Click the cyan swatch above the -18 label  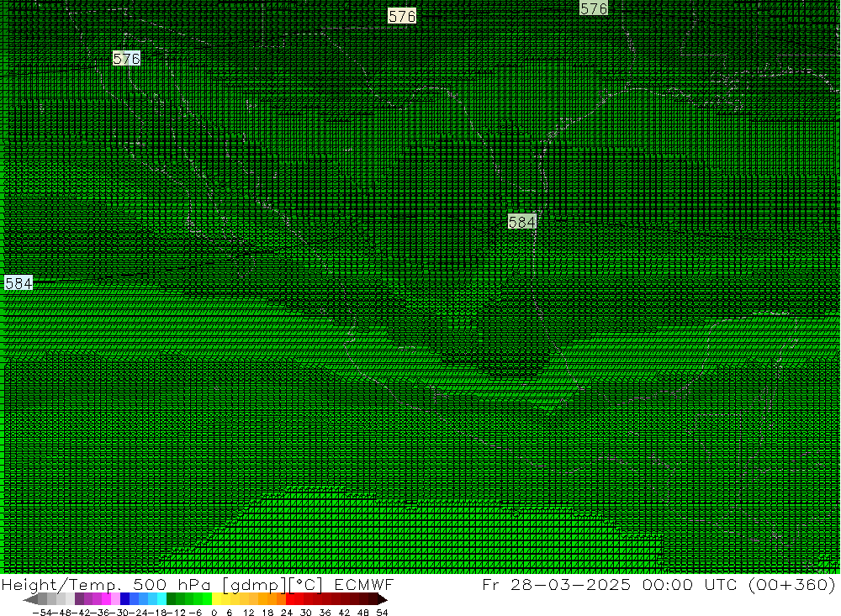pos(161,599)
